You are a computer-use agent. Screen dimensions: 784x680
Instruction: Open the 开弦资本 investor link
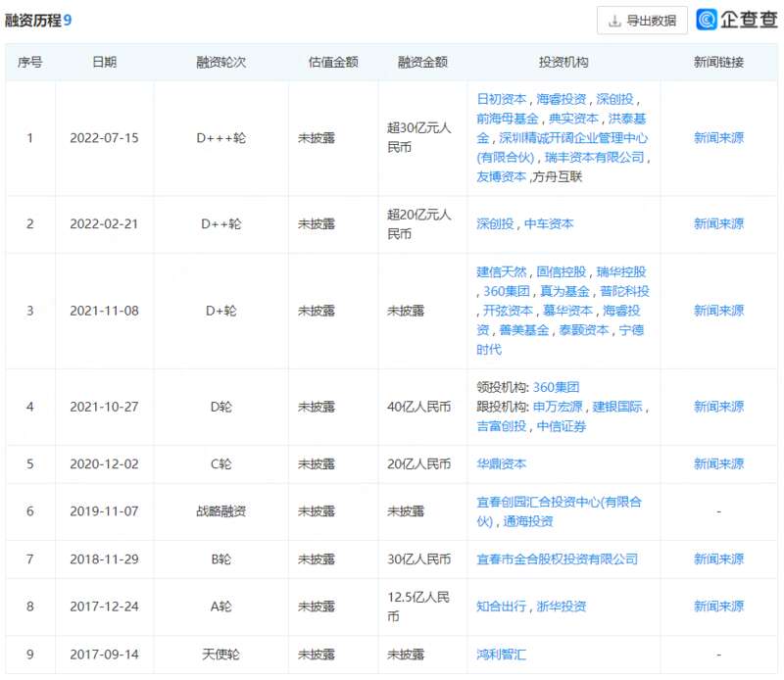pos(509,311)
